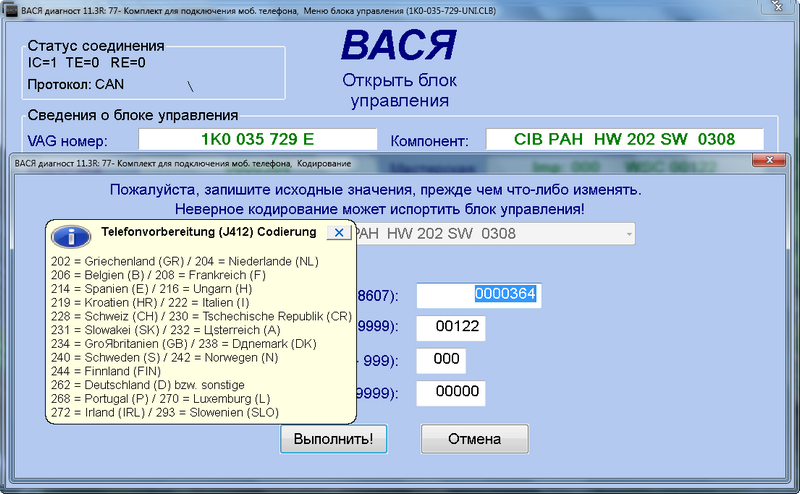800x494 pixels.
Task: Click the Telefonvorbereitung (J412) Codierung title
Action: pos(209,232)
